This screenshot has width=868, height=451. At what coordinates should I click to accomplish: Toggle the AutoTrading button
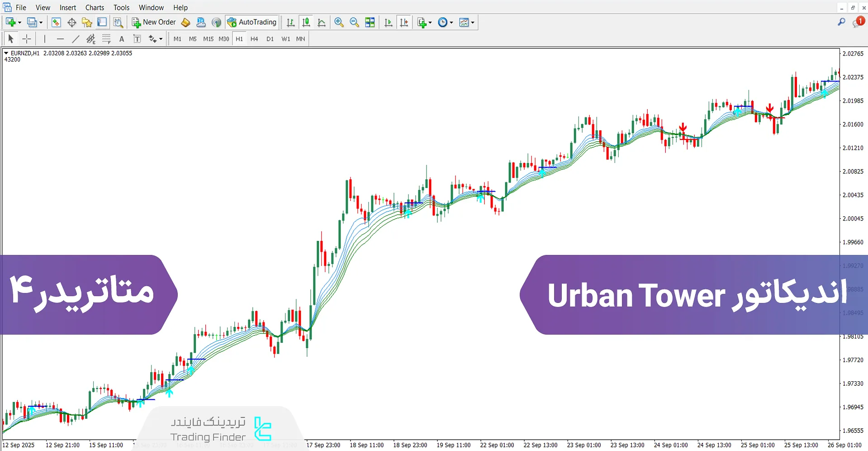coord(252,22)
